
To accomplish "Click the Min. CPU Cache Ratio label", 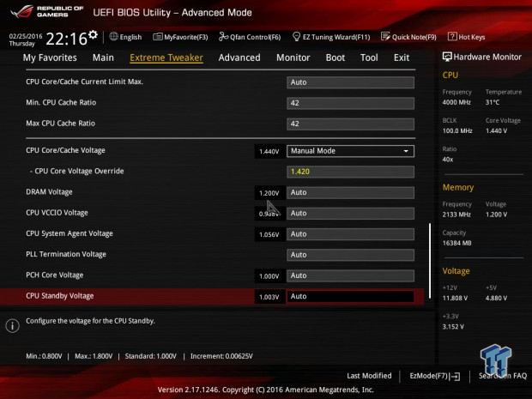I will pos(61,102).
